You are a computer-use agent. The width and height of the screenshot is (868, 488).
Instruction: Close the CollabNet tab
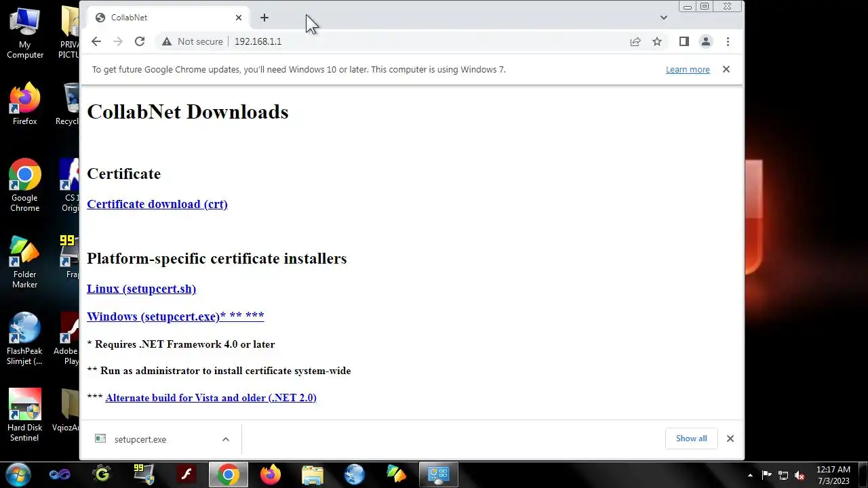click(x=239, y=18)
